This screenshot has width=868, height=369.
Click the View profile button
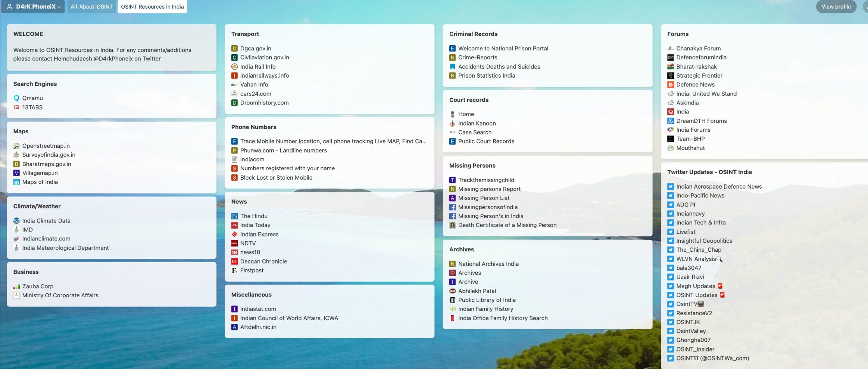click(836, 6)
